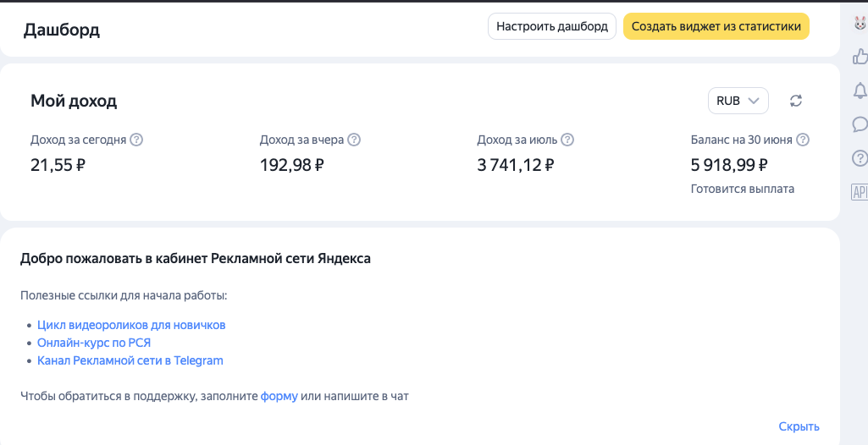This screenshot has width=868, height=445.
Task: Click the Дашборд page heading
Action: pyautogui.click(x=62, y=30)
